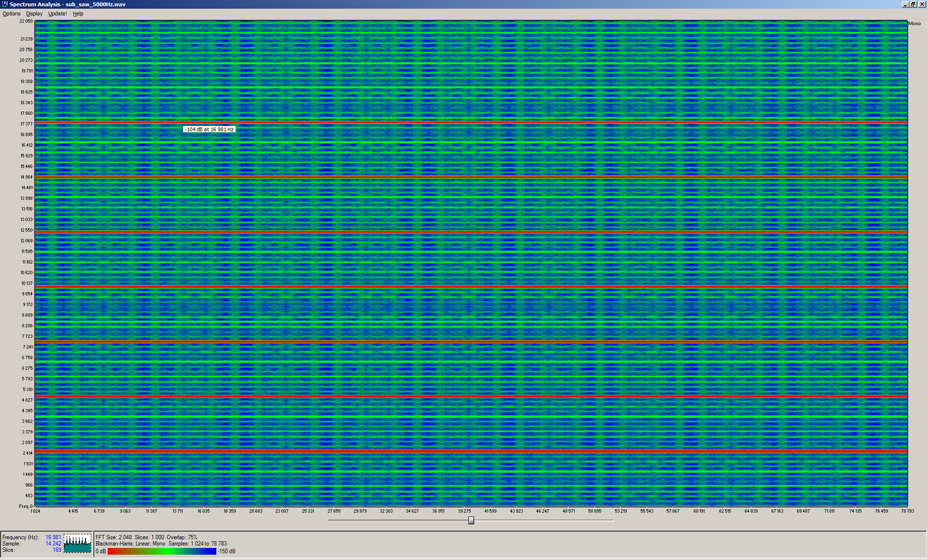This screenshot has height=560, width=927.
Task: Click the Update! menu item
Action: pos(57,14)
